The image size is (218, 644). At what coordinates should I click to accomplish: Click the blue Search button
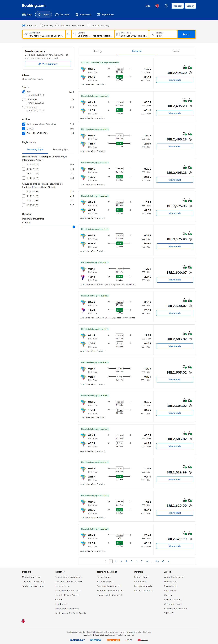point(186,34)
